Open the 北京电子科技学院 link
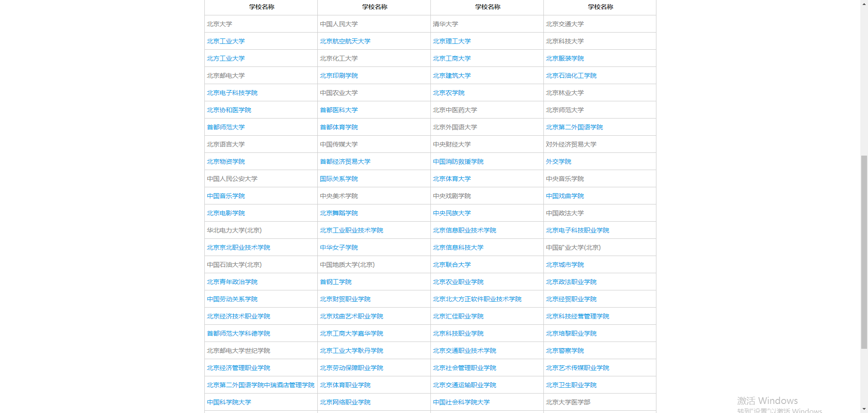The width and height of the screenshot is (868, 413). click(x=232, y=93)
